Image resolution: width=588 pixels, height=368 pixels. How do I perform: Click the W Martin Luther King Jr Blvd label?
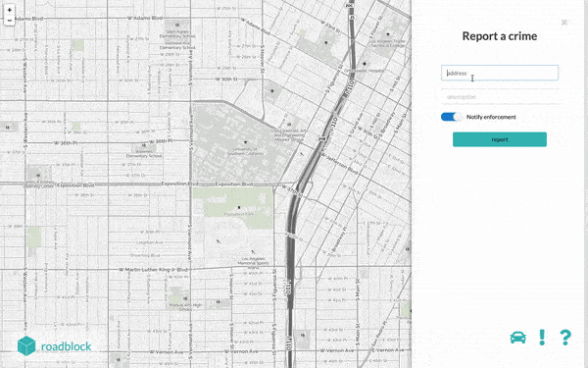tap(153, 270)
